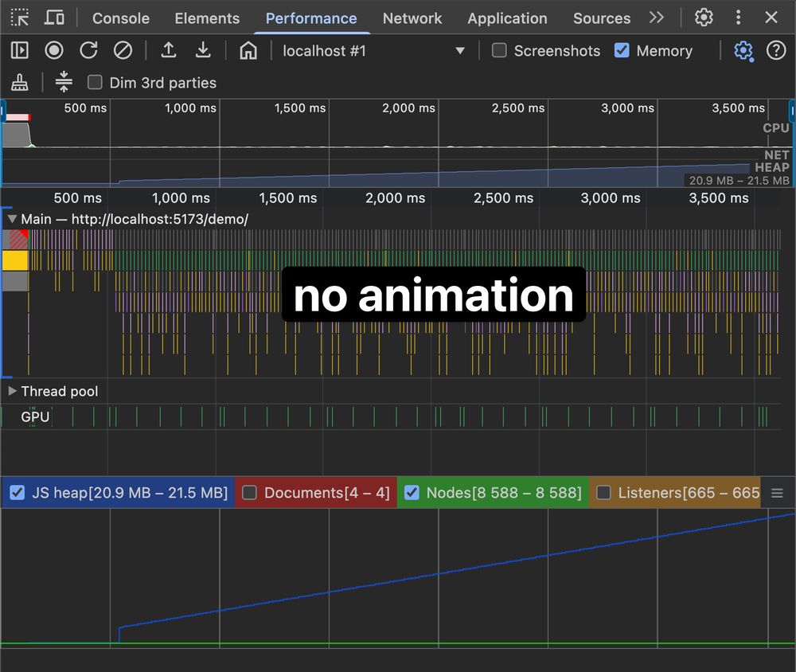
Task: Open the Console tab
Action: coord(121,18)
